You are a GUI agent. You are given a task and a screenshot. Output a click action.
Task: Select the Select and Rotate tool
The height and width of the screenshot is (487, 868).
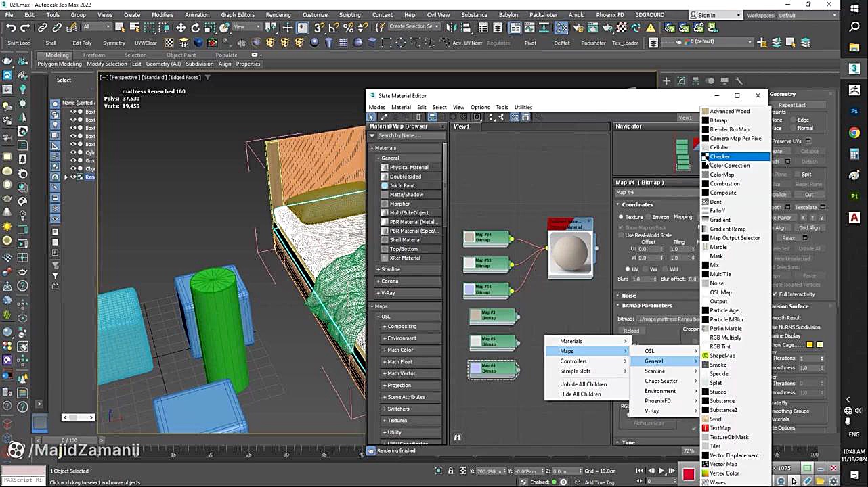pyautogui.click(x=196, y=28)
